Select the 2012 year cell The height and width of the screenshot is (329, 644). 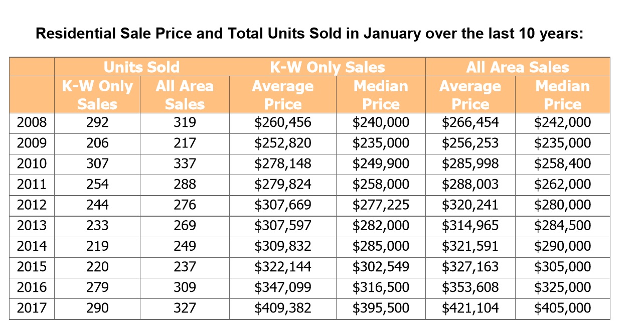point(32,205)
